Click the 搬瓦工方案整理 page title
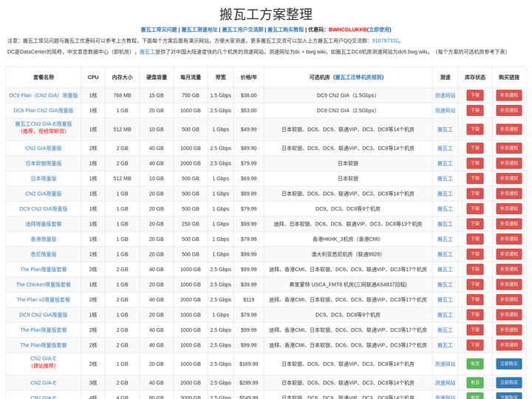Viewport: 532px width, 399px height. [266, 14]
